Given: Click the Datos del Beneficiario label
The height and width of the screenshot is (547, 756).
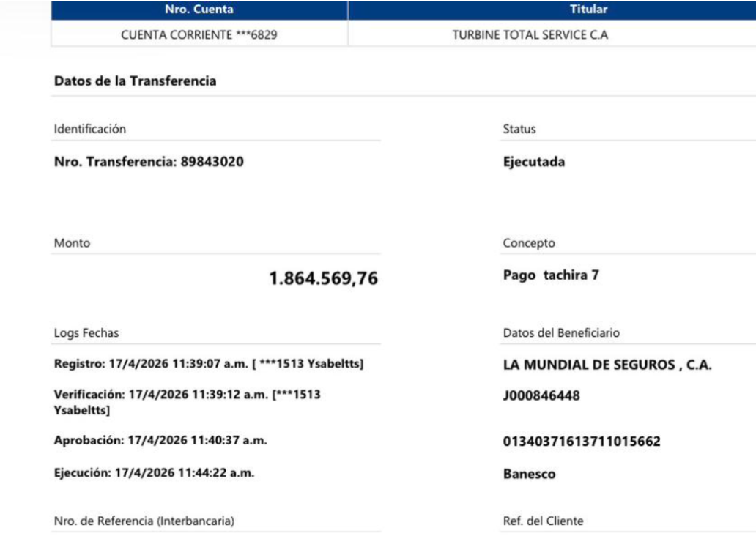Looking at the screenshot, I should pyautogui.click(x=561, y=333).
